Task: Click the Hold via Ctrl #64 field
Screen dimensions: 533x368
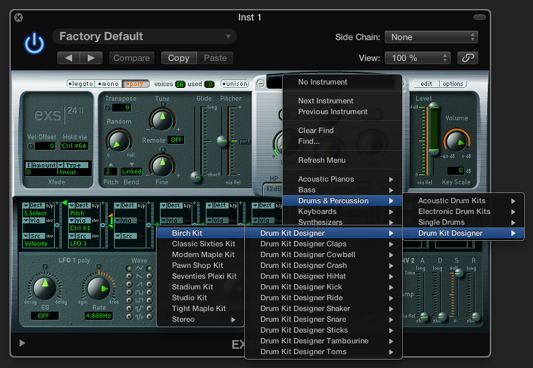Action: point(74,146)
